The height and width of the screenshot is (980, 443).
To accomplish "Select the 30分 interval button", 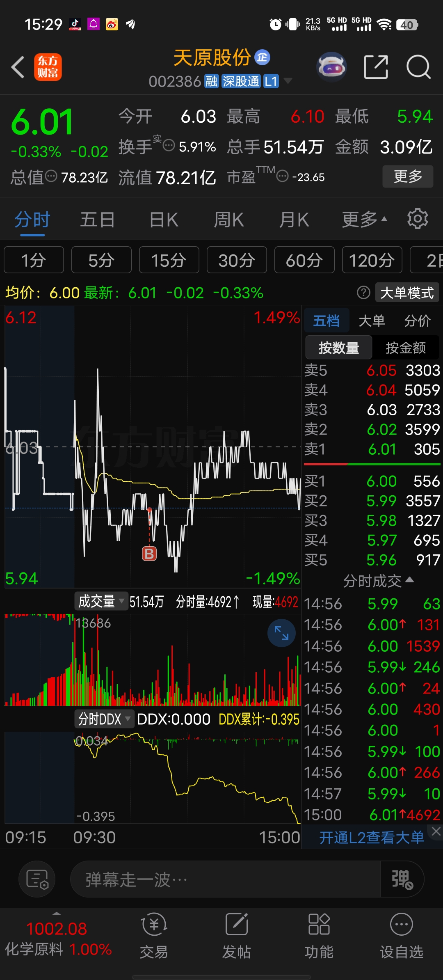I will [237, 260].
